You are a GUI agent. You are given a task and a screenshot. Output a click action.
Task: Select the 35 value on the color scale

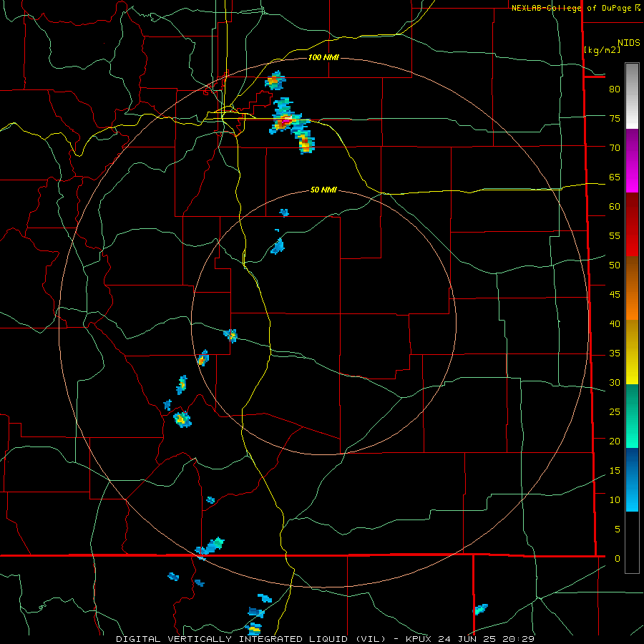615,353
